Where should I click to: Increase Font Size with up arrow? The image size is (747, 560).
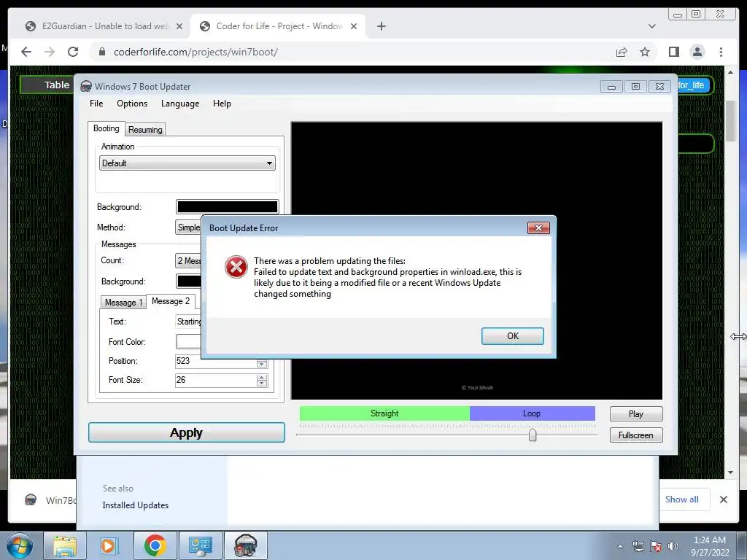(x=262, y=377)
